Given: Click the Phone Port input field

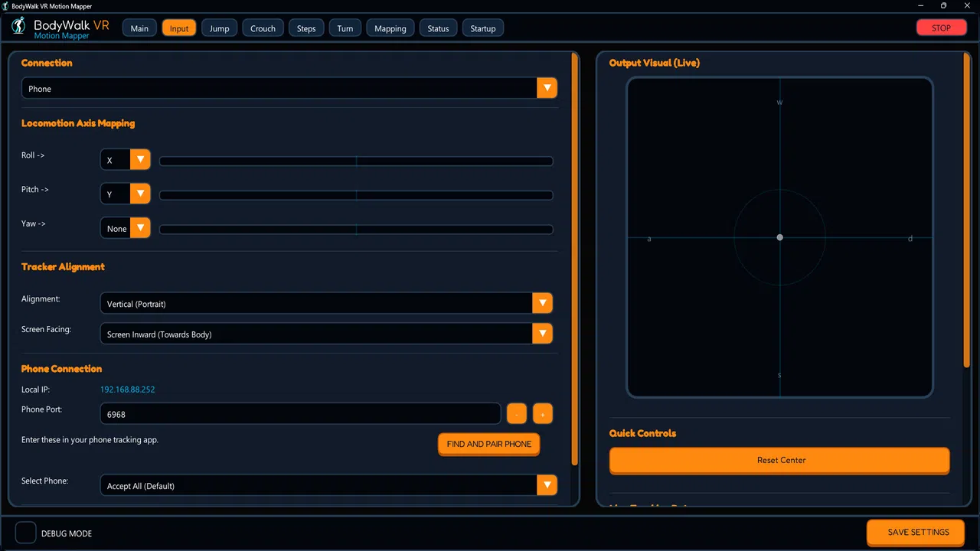Looking at the screenshot, I should point(300,414).
